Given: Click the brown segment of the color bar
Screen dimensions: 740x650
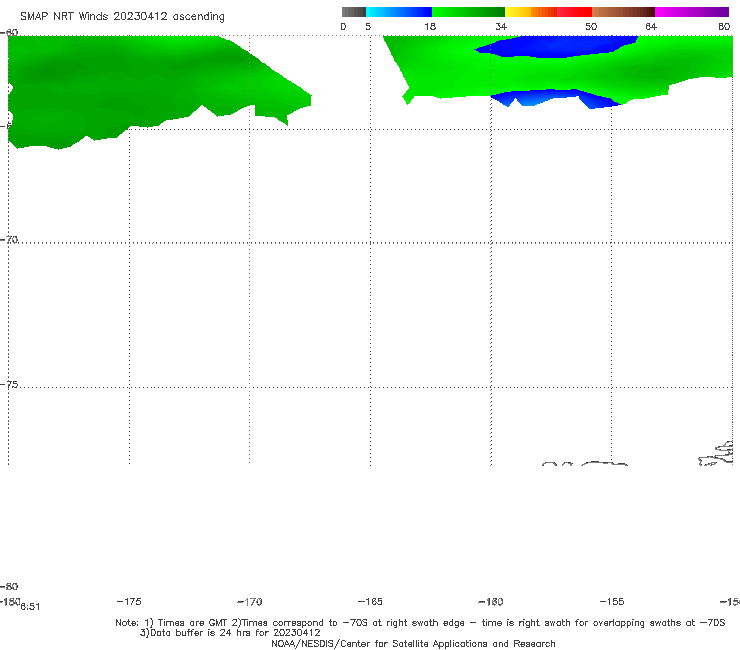Looking at the screenshot, I should coord(623,12).
